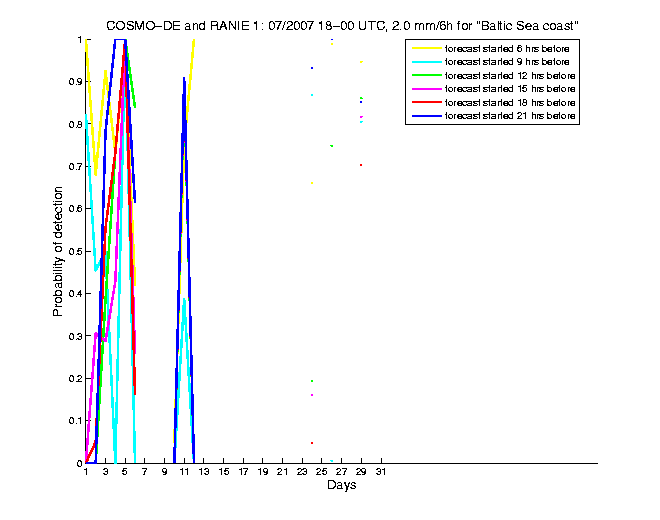This screenshot has width=660, height=520.
Task: Click the x-axis tick label 31
Action: pyautogui.click(x=380, y=473)
